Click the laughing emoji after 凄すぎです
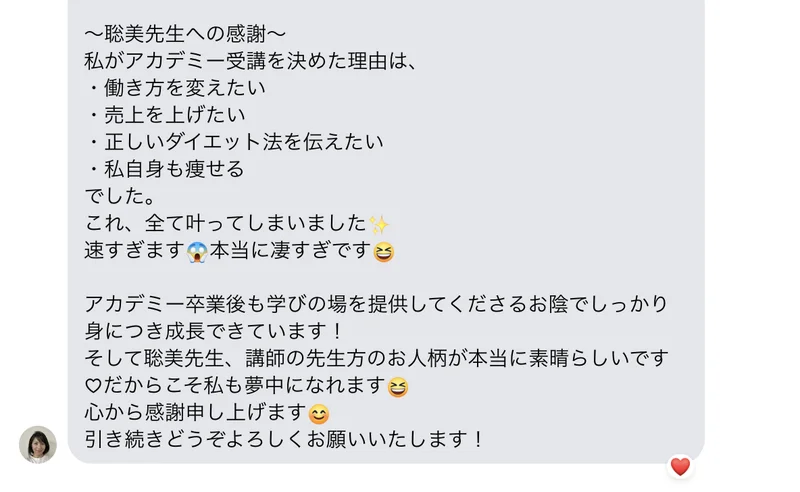 pyautogui.click(x=384, y=252)
